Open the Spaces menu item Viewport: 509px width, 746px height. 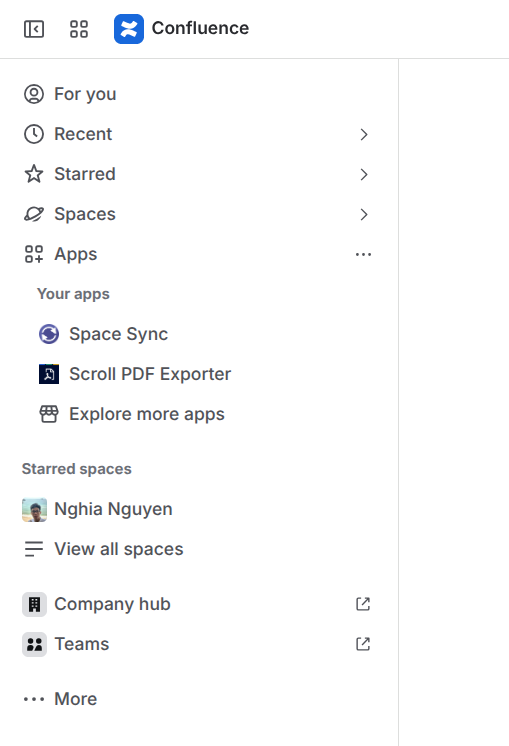[x=199, y=214]
